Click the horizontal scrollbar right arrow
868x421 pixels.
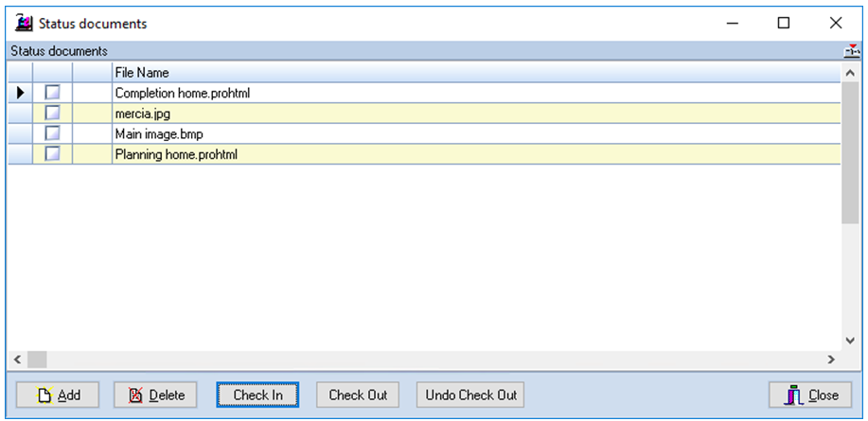pyautogui.click(x=831, y=360)
